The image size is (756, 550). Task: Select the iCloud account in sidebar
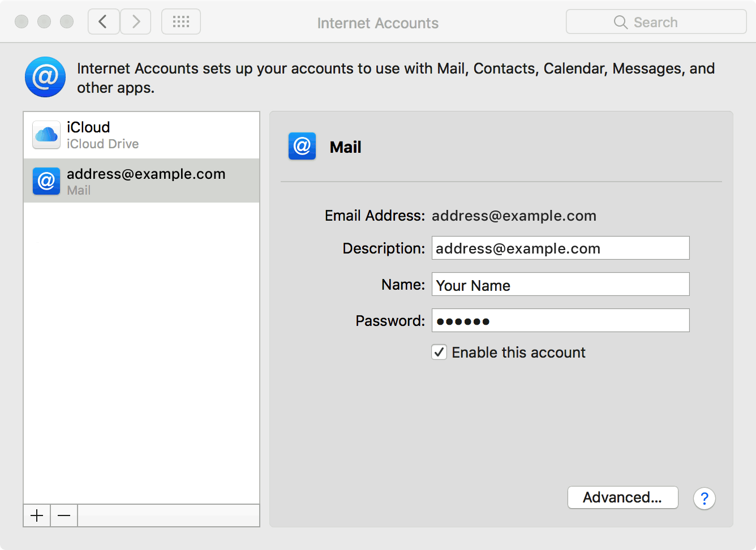141,135
